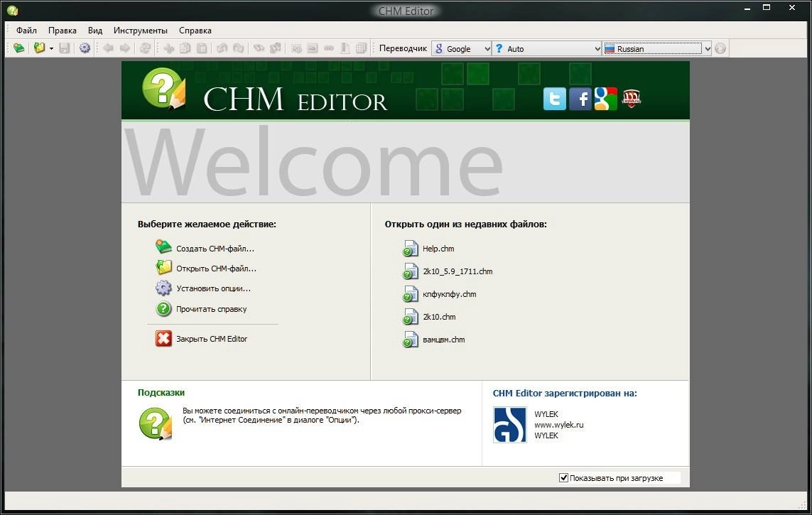The image size is (812, 515).
Task: Click the back arrow toolbar icon
Action: (x=108, y=48)
